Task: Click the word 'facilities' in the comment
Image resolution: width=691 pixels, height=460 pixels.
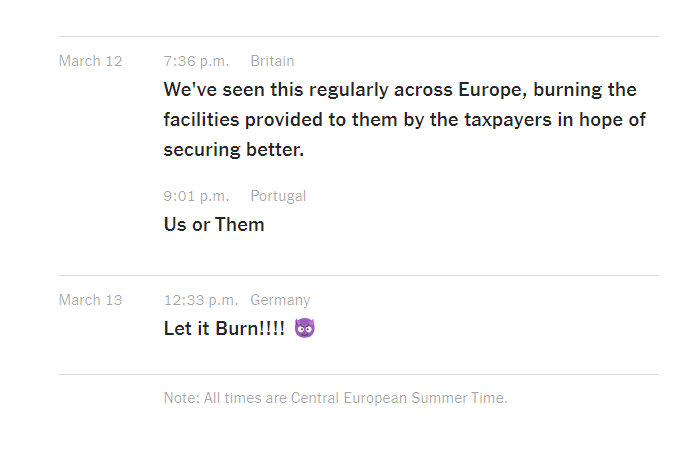Action: pyautogui.click(x=201, y=119)
